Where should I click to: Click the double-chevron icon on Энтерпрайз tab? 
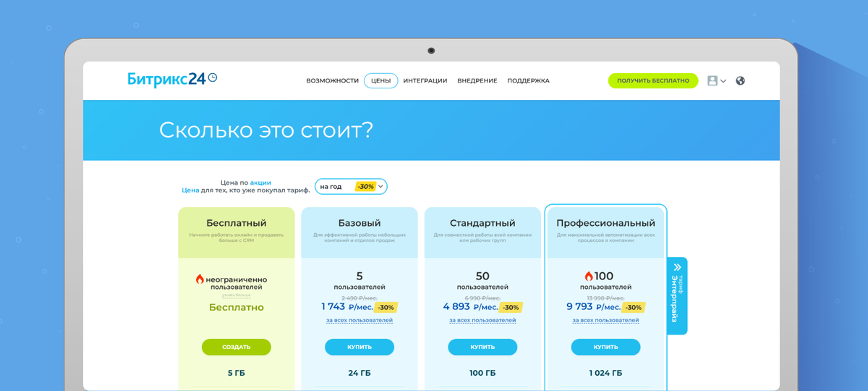click(678, 267)
